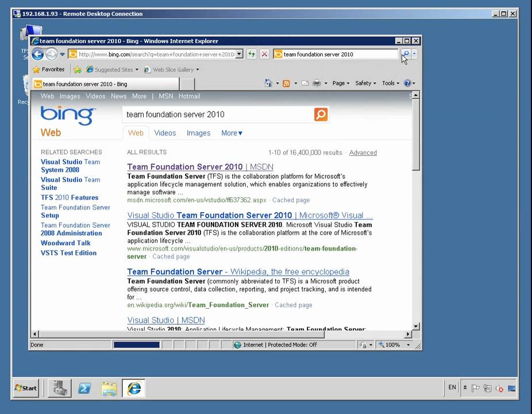This screenshot has width=532, height=414.
Task: Open Hotmail link in top bar
Action: pos(190,96)
